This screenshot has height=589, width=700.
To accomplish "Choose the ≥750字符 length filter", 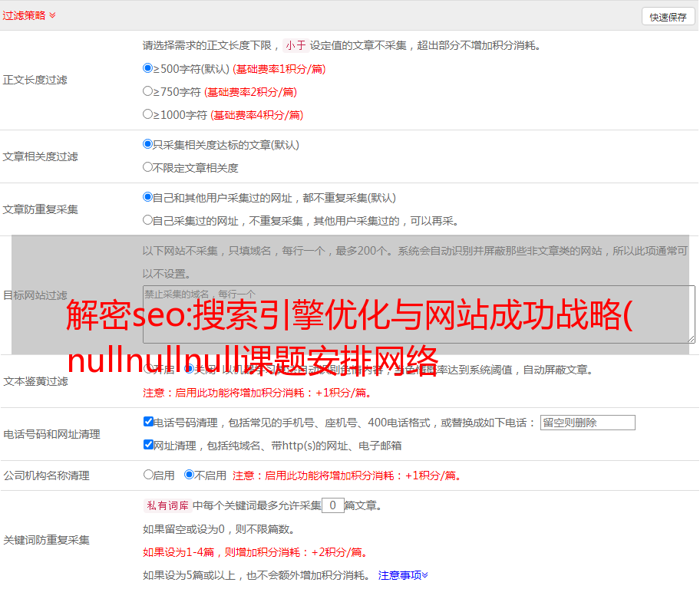I will click(148, 91).
